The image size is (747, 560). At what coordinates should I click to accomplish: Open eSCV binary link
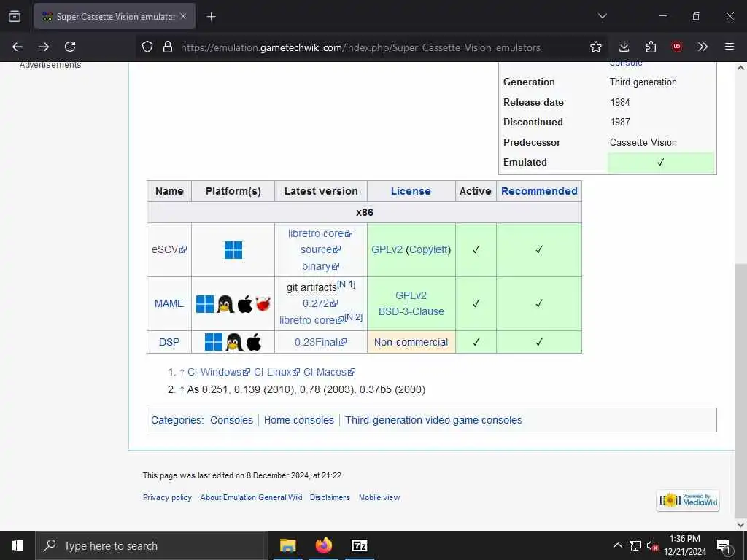(320, 266)
